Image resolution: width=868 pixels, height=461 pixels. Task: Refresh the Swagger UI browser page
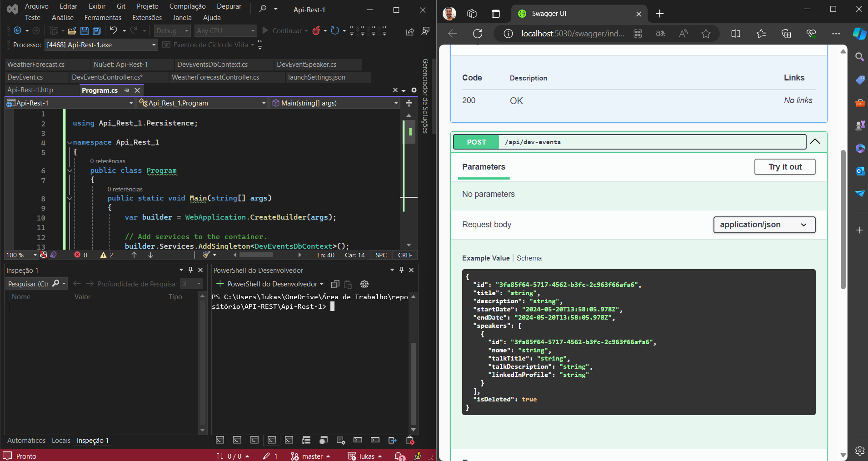click(478, 33)
